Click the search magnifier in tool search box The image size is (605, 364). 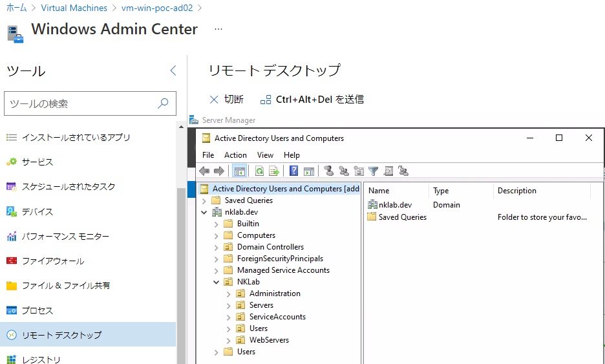pos(164,103)
